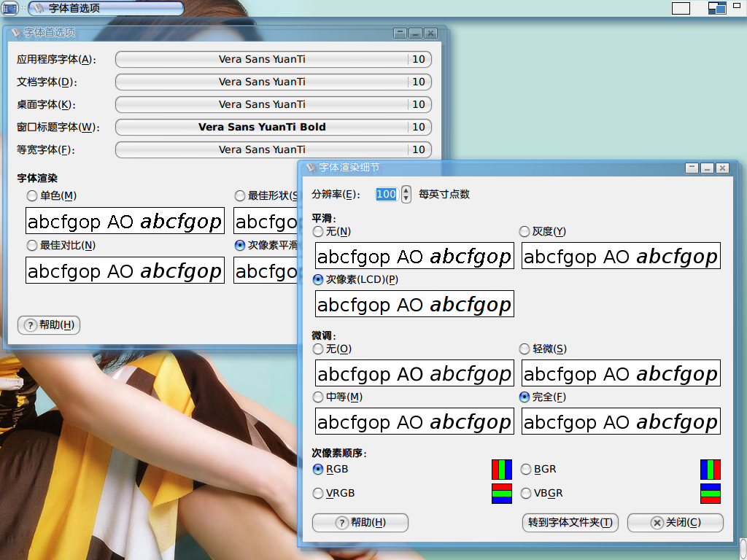Select VBGR subpixel order

click(525, 494)
